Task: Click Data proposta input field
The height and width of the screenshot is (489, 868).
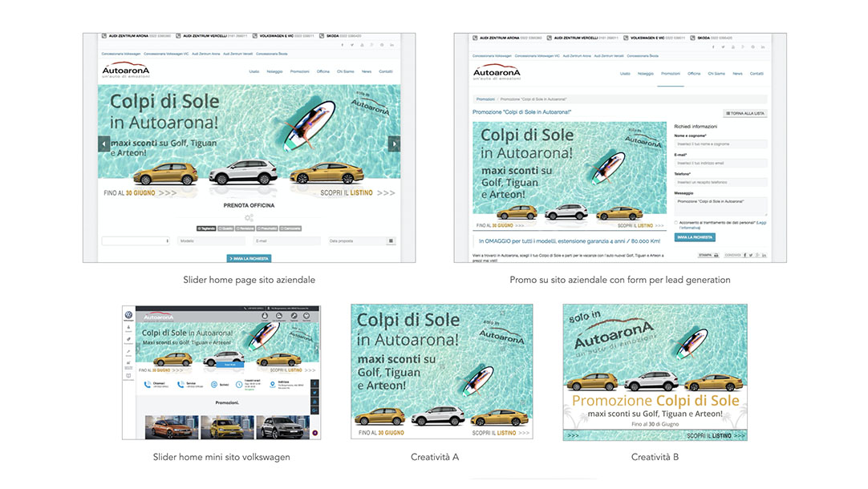Action: pyautogui.click(x=357, y=240)
